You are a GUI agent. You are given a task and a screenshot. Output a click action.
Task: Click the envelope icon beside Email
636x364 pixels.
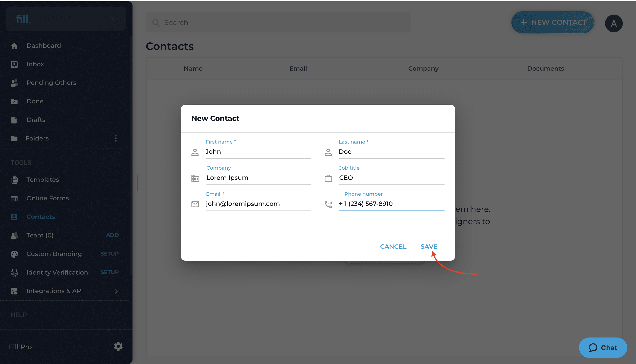(195, 204)
